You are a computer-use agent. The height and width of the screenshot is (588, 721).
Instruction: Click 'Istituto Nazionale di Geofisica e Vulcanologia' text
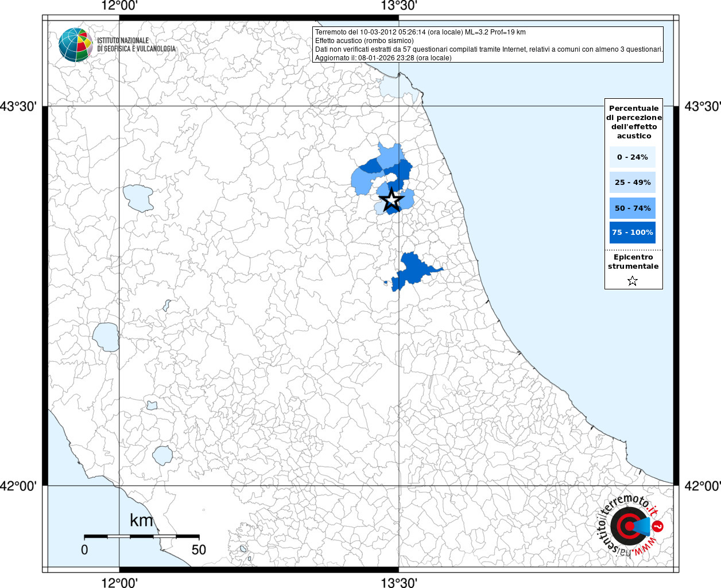(x=136, y=45)
